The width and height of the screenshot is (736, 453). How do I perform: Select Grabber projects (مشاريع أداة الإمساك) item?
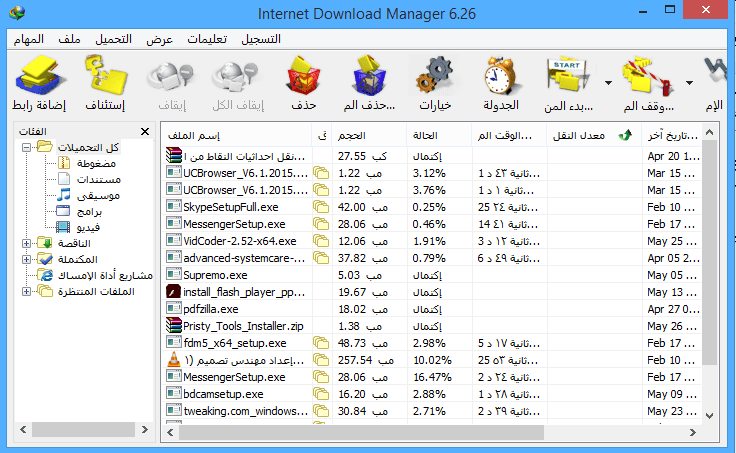105,275
